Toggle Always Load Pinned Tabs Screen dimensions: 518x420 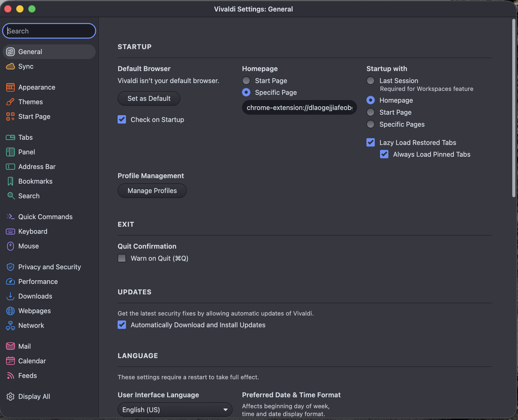pyautogui.click(x=384, y=154)
